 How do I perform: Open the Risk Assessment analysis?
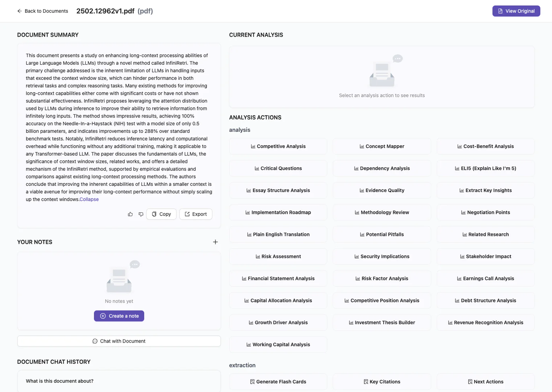278,256
